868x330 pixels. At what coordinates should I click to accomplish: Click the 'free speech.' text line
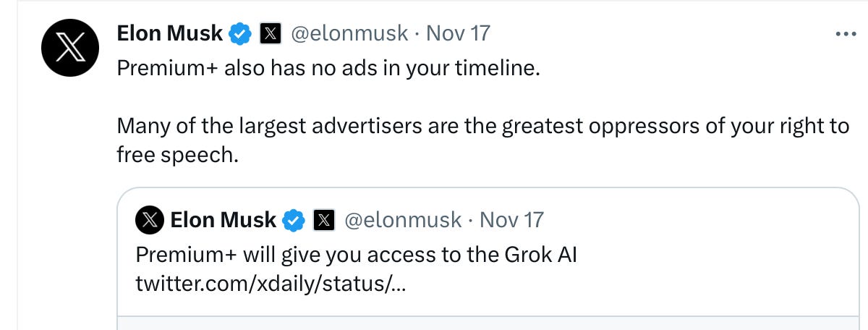pos(177,154)
